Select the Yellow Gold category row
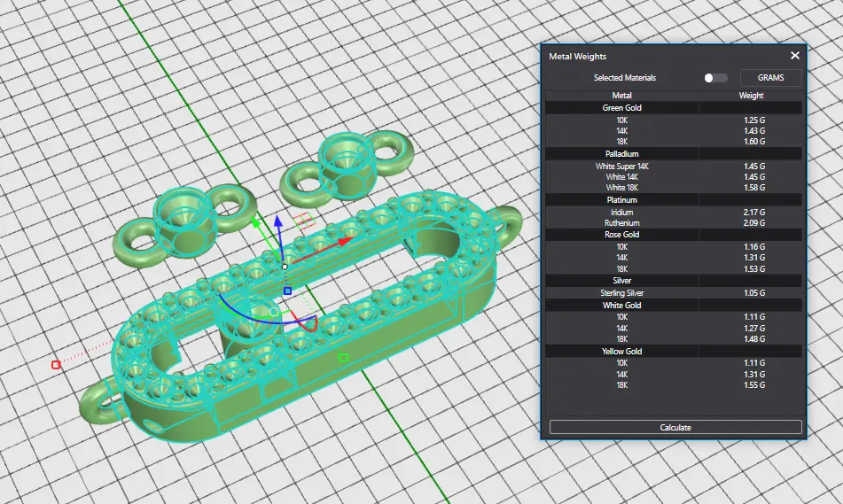 (621, 352)
